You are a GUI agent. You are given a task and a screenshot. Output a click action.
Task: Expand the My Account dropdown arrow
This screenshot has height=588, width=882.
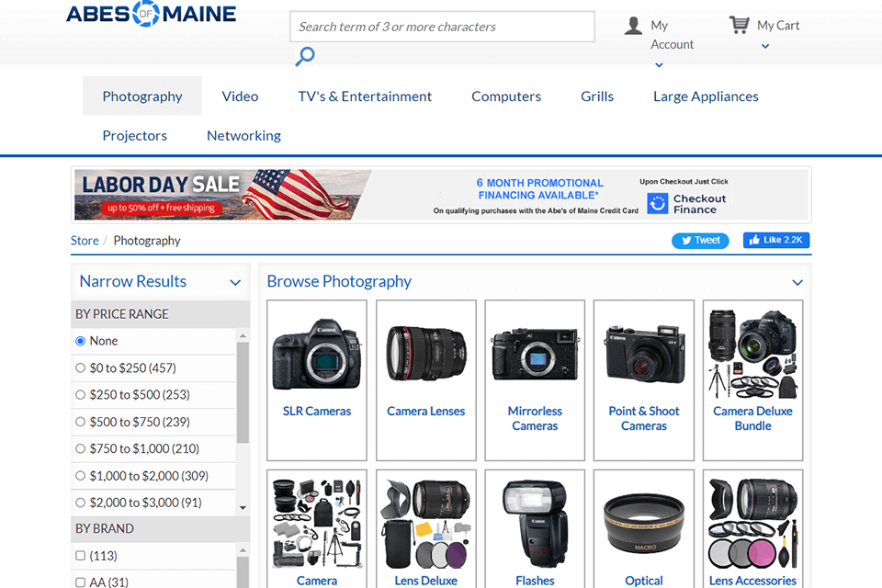[x=660, y=65]
